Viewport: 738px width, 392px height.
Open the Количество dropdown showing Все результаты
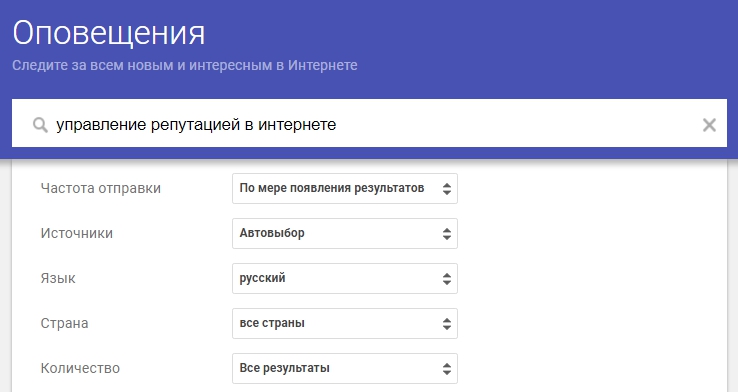(x=345, y=368)
